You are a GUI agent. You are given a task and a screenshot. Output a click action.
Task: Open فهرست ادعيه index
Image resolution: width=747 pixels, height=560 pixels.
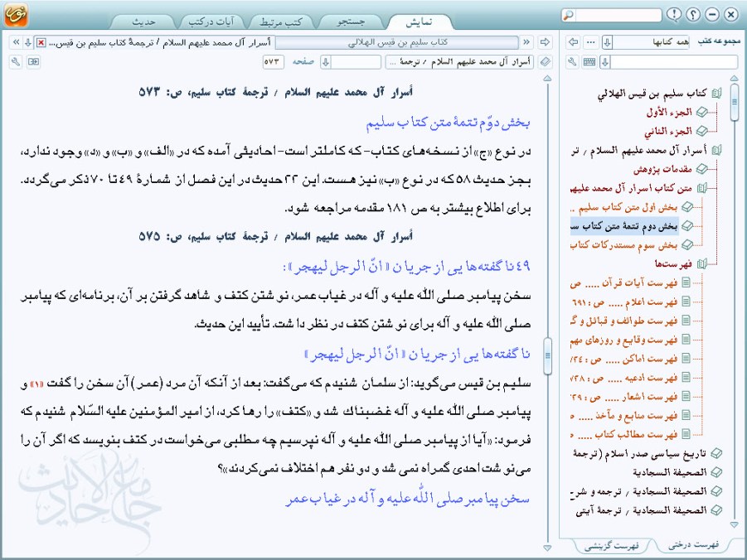pos(623,378)
